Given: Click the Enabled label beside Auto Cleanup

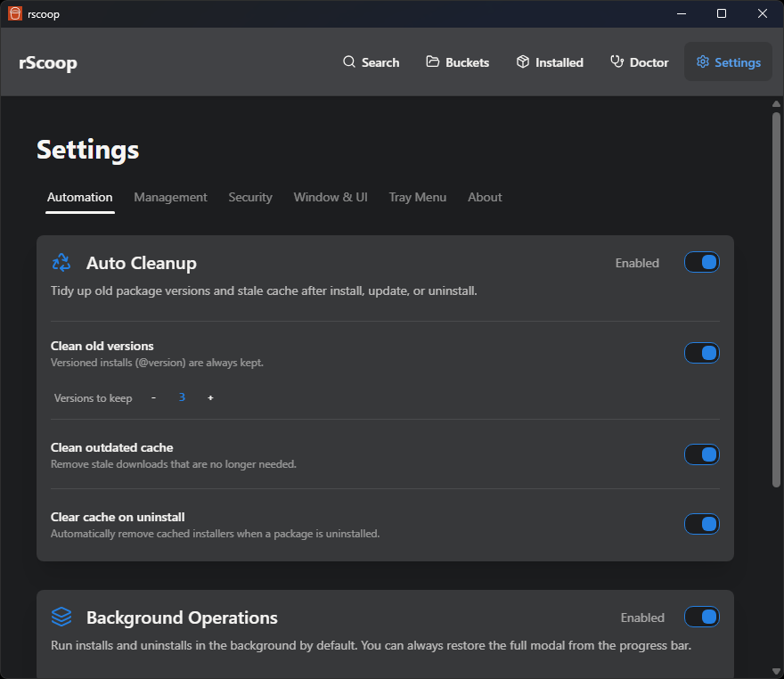Looking at the screenshot, I should click(x=637, y=263).
